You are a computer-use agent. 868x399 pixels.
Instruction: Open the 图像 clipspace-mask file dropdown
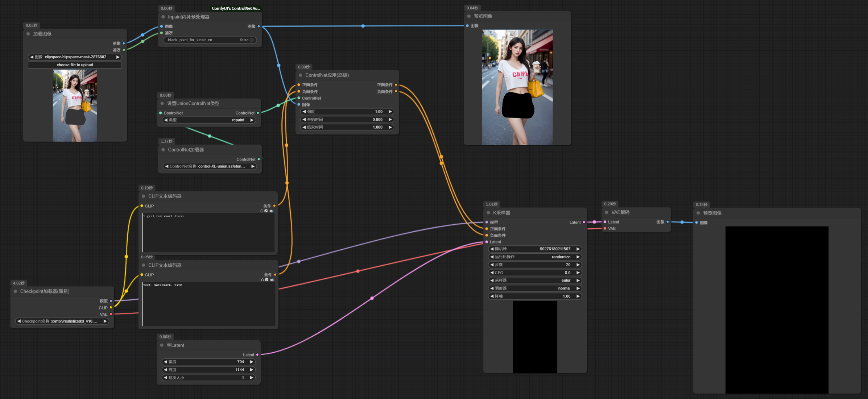tap(75, 57)
